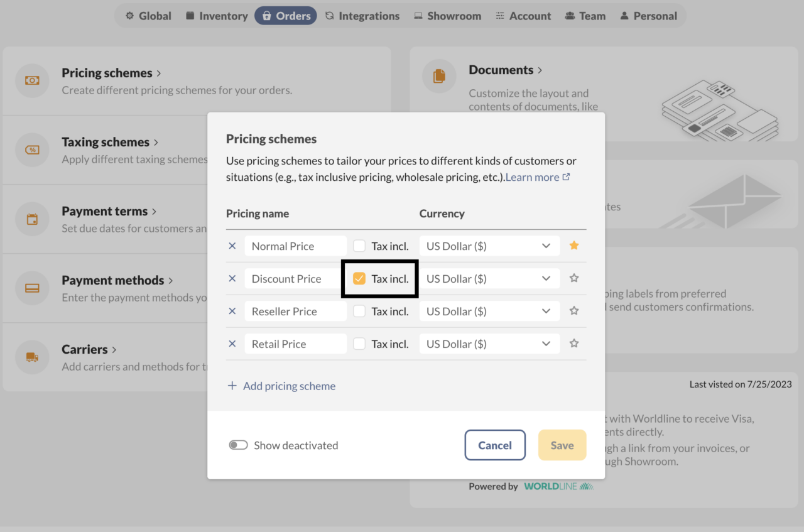This screenshot has height=532, width=804.
Task: Open the Personal tab
Action: 649,16
